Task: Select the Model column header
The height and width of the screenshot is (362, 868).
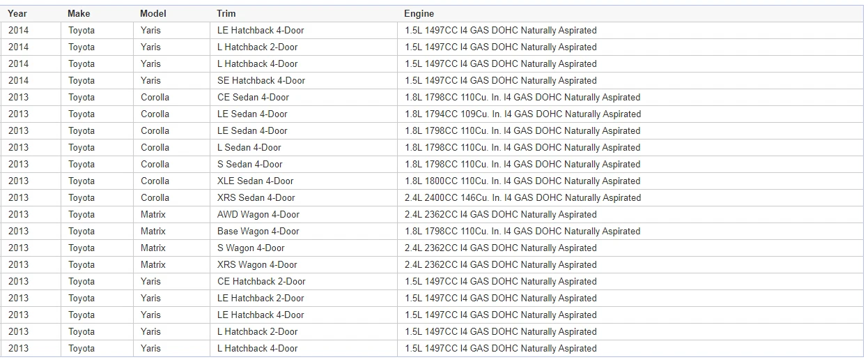Action: [x=153, y=13]
